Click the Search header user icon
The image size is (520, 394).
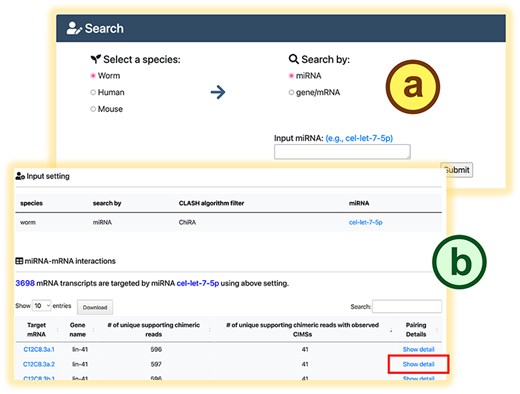(74, 28)
